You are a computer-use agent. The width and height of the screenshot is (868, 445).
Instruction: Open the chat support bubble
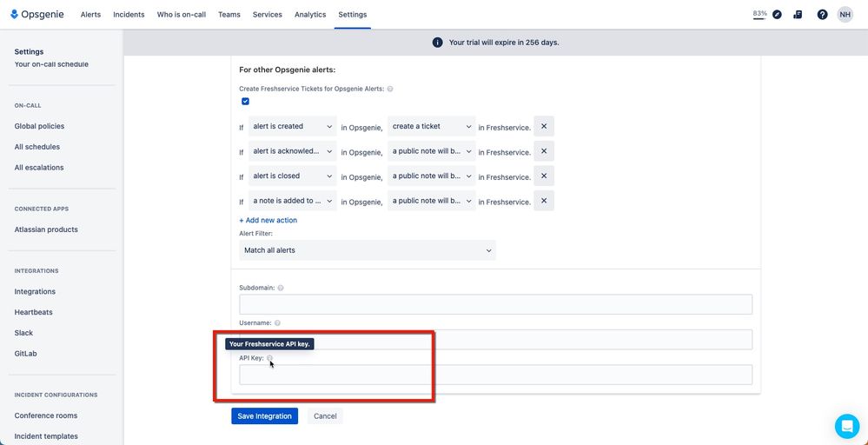coord(847,426)
